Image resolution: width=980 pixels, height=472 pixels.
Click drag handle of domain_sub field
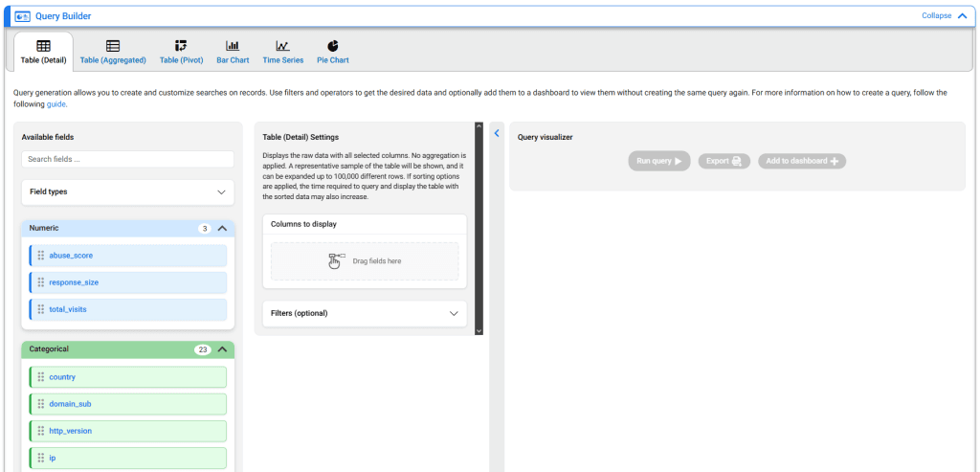pyautogui.click(x=40, y=404)
